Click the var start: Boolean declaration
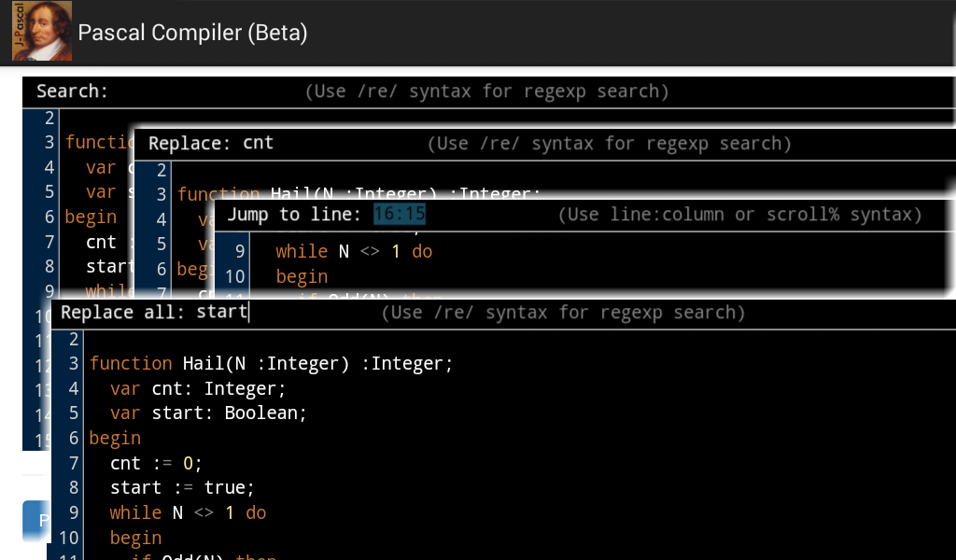Screen dimensions: 956x560 click(x=210, y=413)
